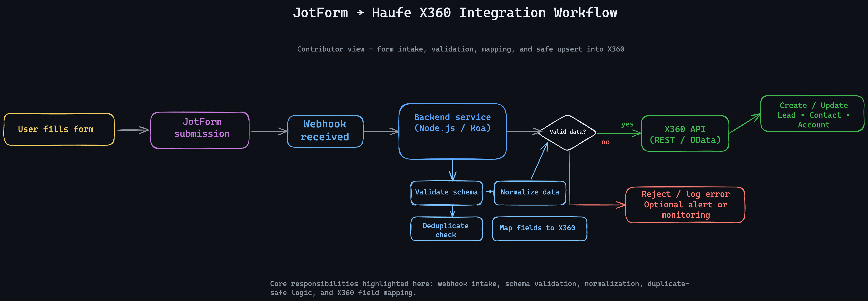Select the 'User fills form' node

(59, 129)
